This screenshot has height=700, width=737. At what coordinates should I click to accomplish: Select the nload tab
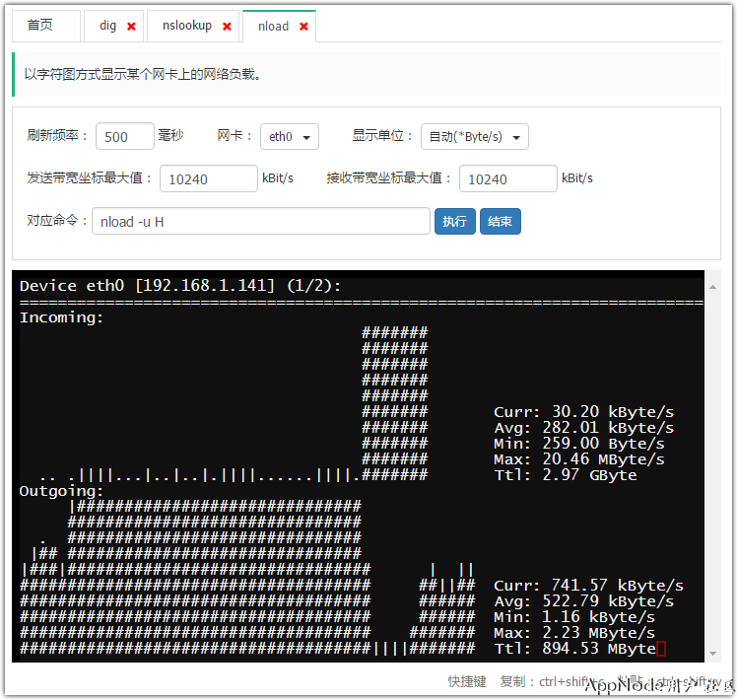click(x=273, y=27)
